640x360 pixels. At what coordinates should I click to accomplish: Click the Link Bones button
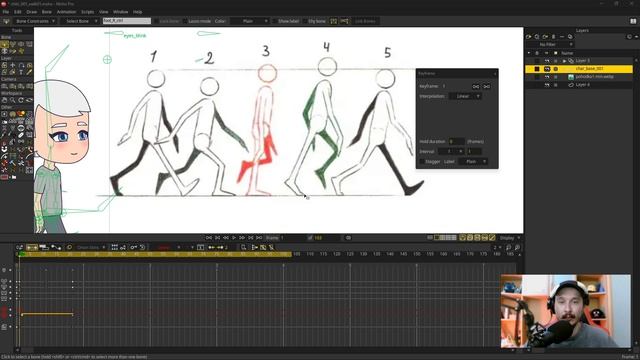click(365, 21)
